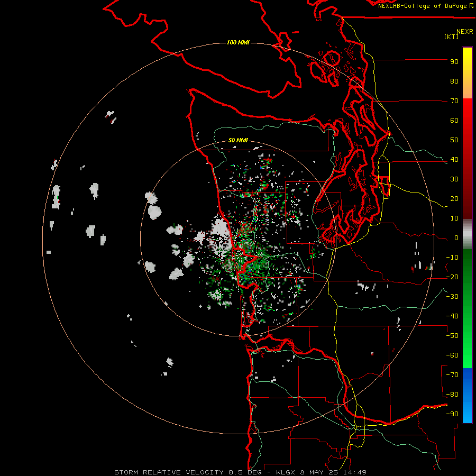
Task: Click the 60 value on velocity scale
Action: coord(454,120)
